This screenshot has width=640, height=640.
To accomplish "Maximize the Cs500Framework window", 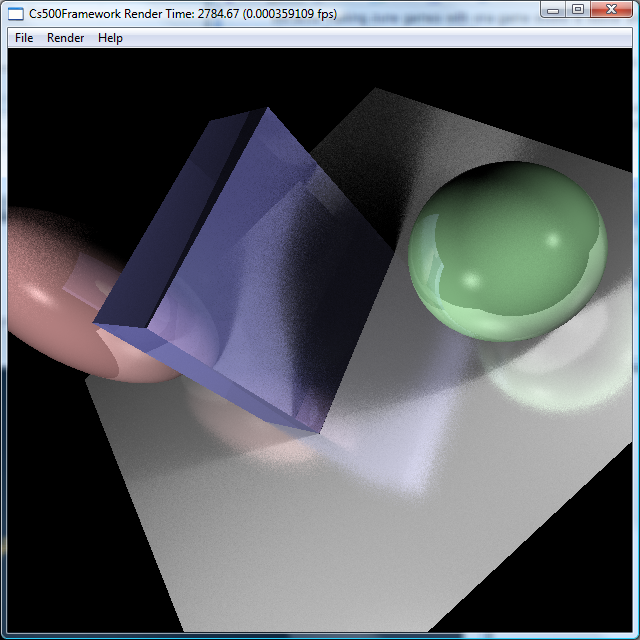I will coord(578,9).
